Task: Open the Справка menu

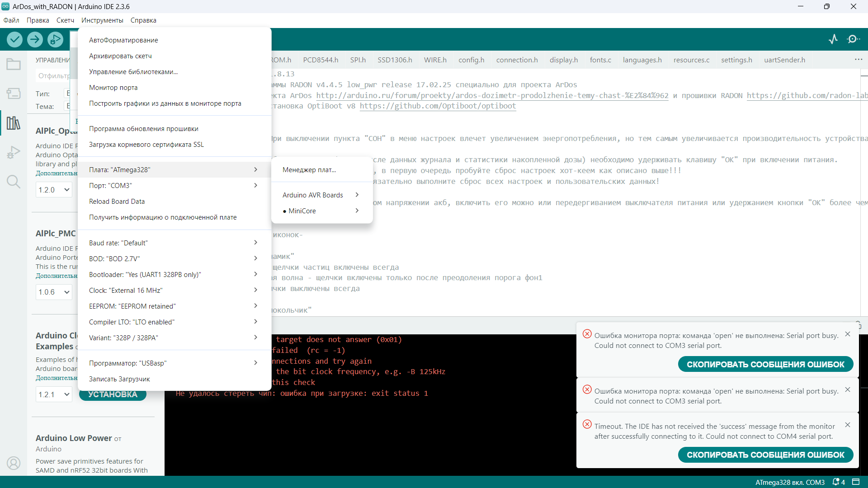Action: [143, 20]
